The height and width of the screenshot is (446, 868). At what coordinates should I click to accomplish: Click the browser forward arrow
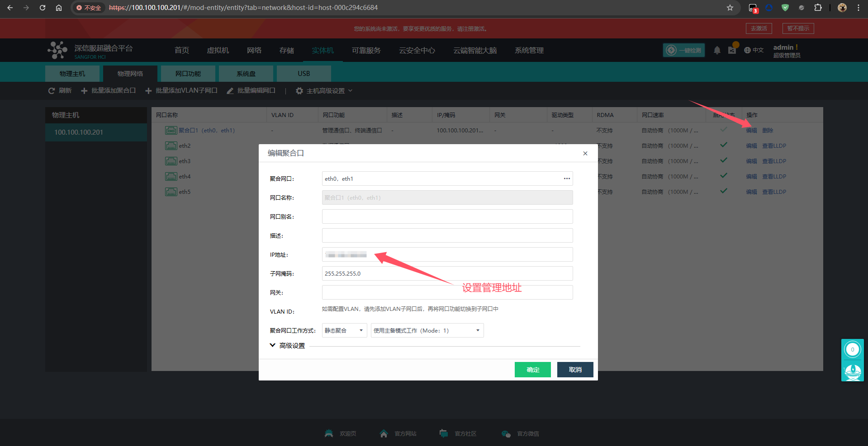(26, 8)
